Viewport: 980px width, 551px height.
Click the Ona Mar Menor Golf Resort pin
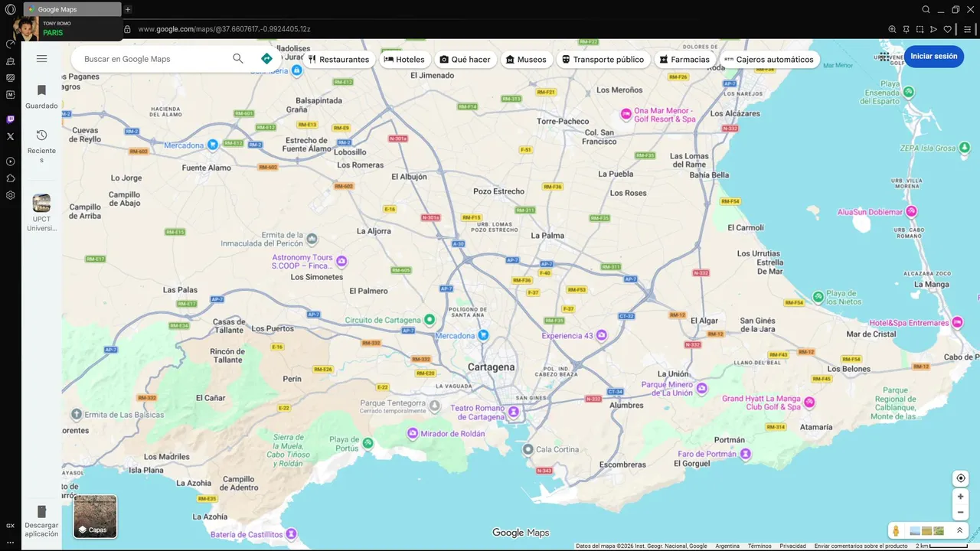tap(626, 114)
